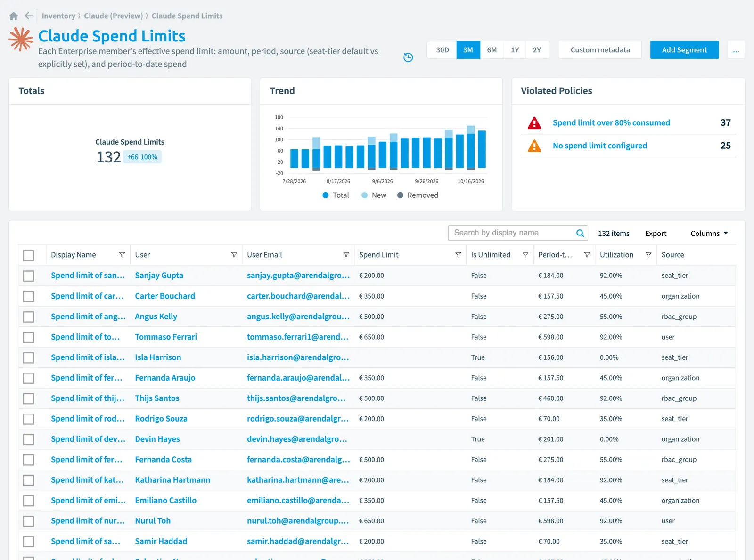Select the 3M time range
Viewport: 754px width, 560px height.
click(x=468, y=50)
